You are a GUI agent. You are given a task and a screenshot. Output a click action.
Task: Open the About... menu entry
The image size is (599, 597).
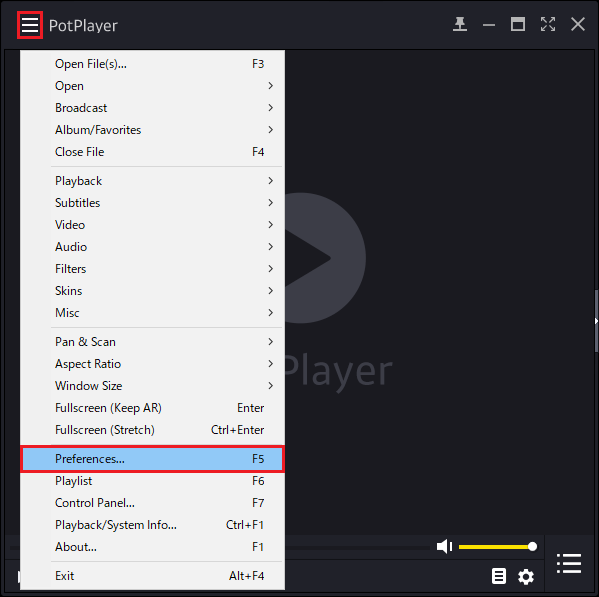pos(152,547)
